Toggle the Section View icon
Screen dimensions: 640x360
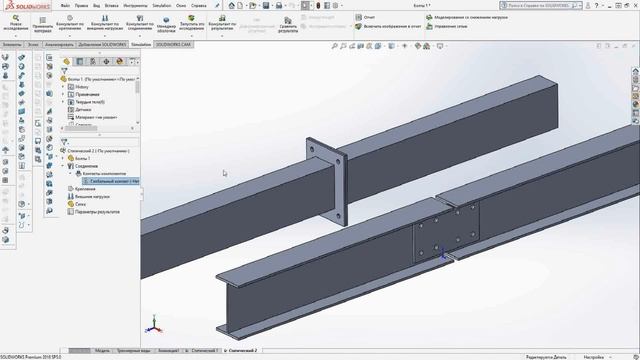coord(360,46)
